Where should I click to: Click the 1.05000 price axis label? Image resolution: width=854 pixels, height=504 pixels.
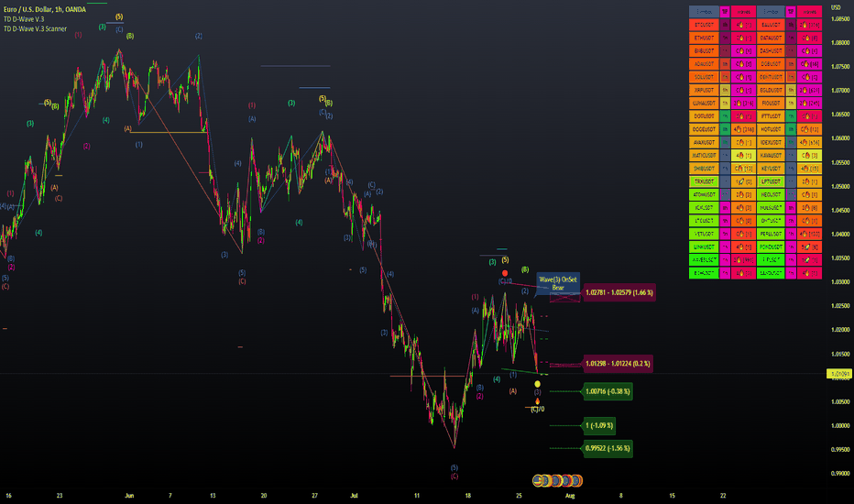(840, 186)
